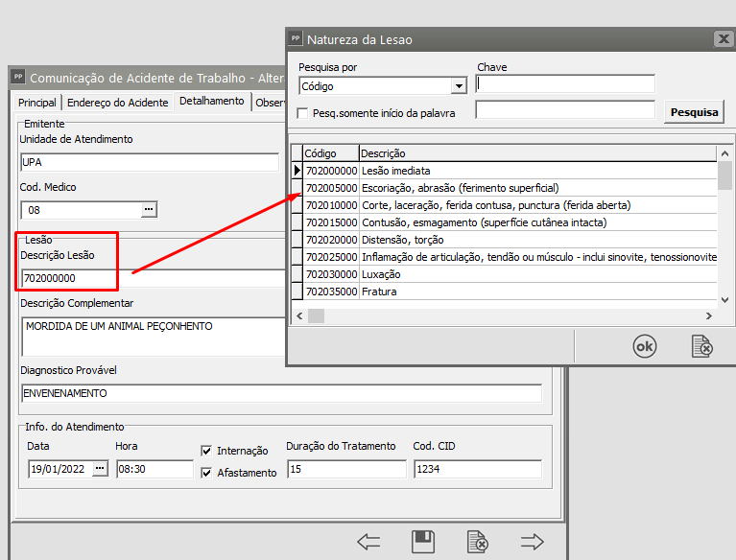Click the horizontal scrollbar right arrow
The height and width of the screenshot is (560, 736).
click(709, 315)
